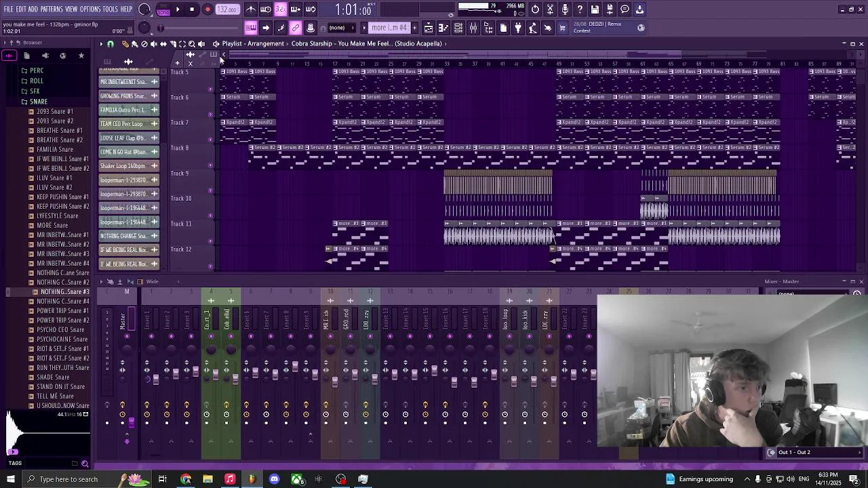The width and height of the screenshot is (868, 488).
Task: Click the shopping cart icon
Action: 562,28
